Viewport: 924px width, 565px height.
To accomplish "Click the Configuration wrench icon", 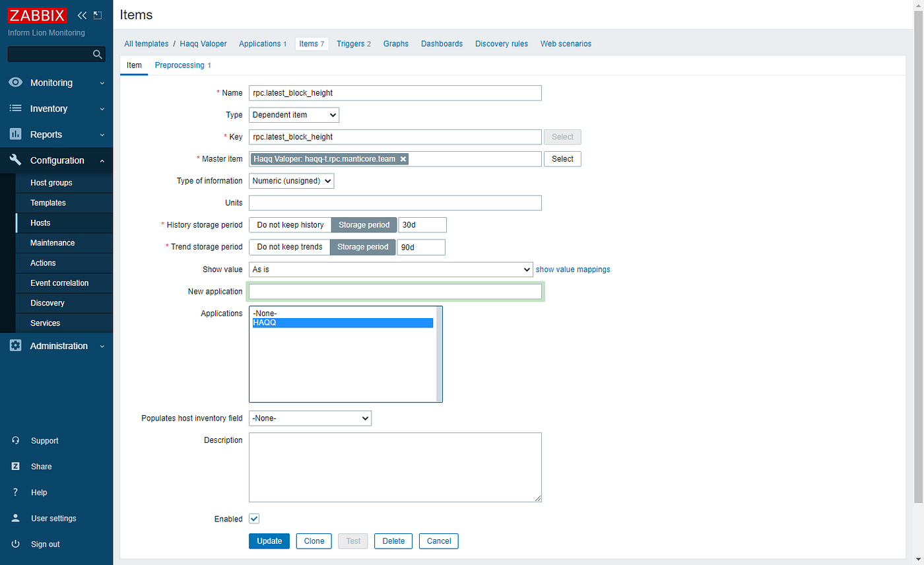I will (x=16, y=160).
